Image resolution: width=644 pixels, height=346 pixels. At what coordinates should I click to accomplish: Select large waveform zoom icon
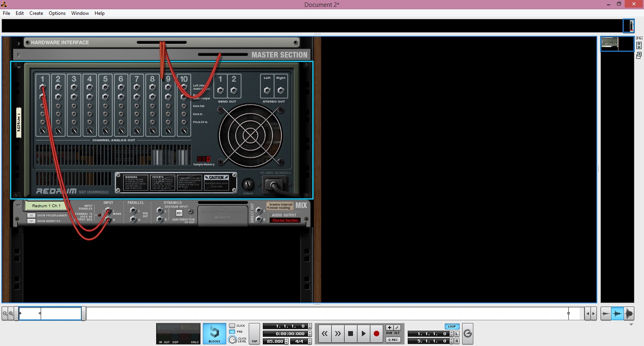pyautogui.click(x=629, y=313)
